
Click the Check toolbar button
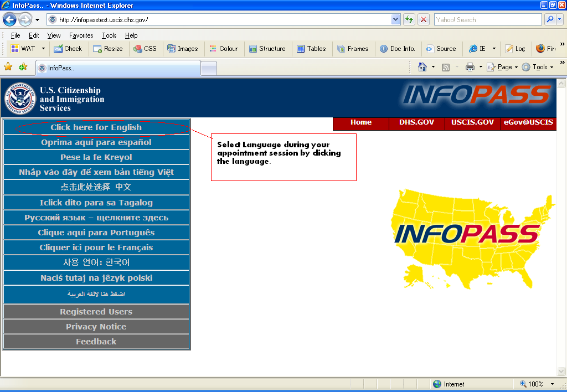[68, 49]
